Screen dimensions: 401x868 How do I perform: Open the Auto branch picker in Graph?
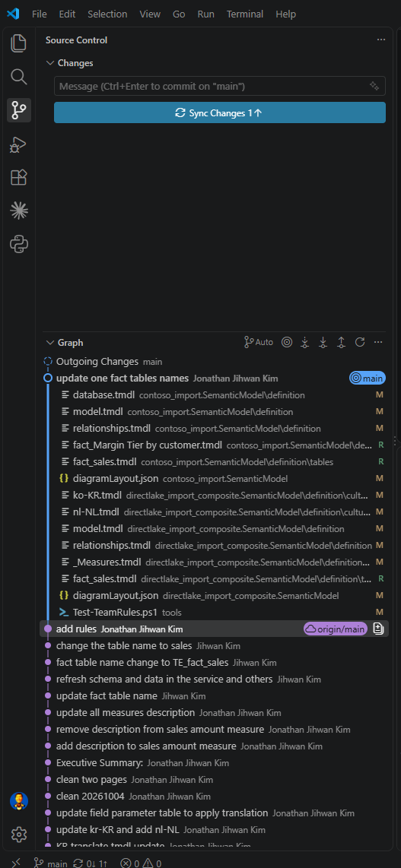point(259,342)
